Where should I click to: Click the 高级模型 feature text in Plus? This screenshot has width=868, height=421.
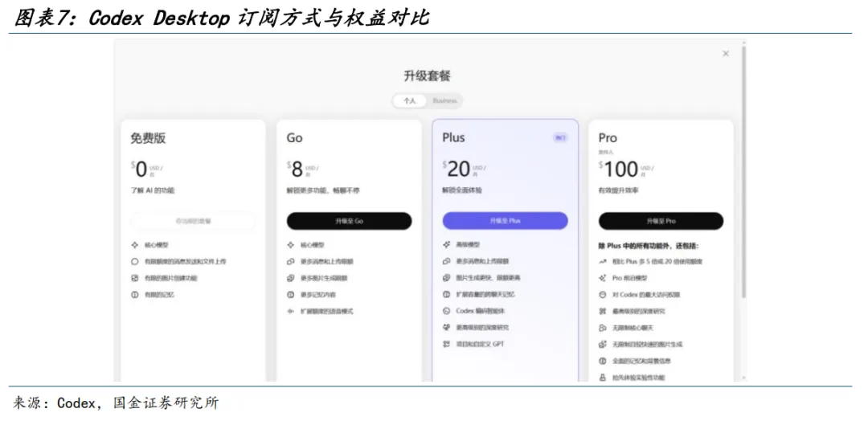click(468, 244)
